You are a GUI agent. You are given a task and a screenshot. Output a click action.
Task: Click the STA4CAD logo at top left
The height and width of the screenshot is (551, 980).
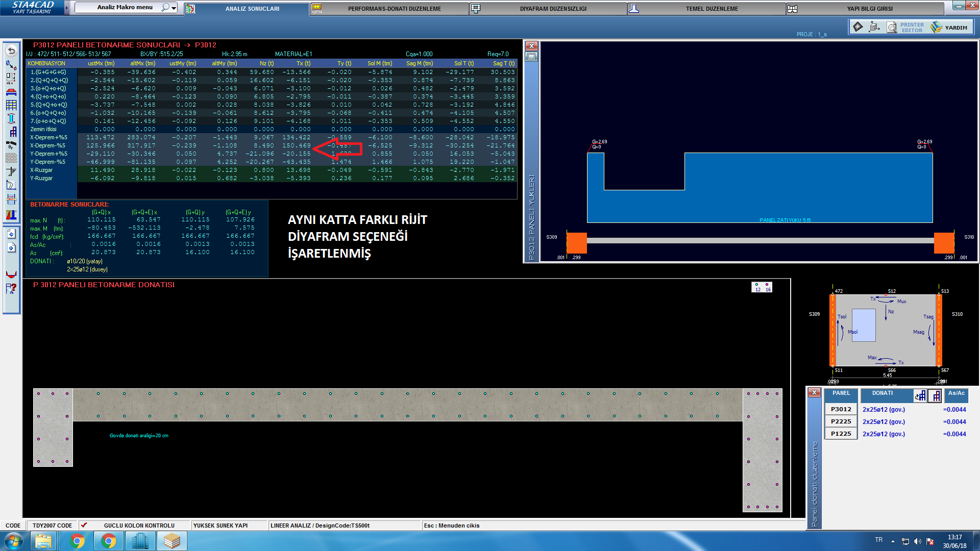[x=33, y=7]
